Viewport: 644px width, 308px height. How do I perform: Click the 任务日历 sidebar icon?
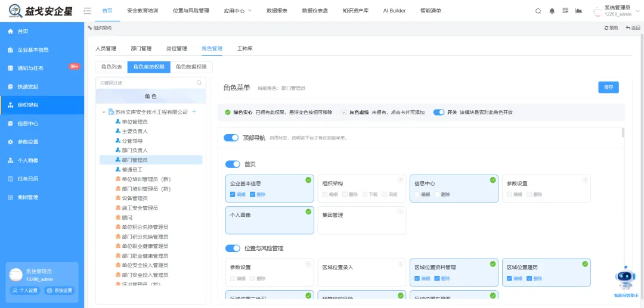pos(11,179)
